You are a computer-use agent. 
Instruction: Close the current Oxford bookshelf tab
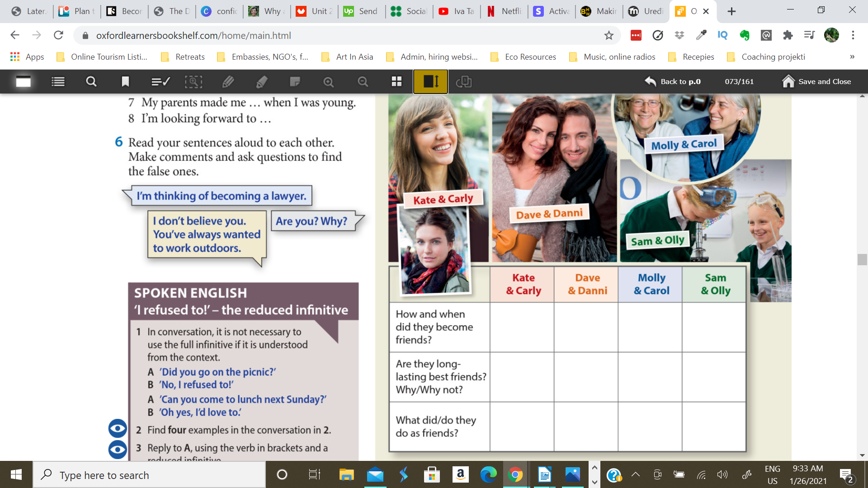[x=706, y=11]
